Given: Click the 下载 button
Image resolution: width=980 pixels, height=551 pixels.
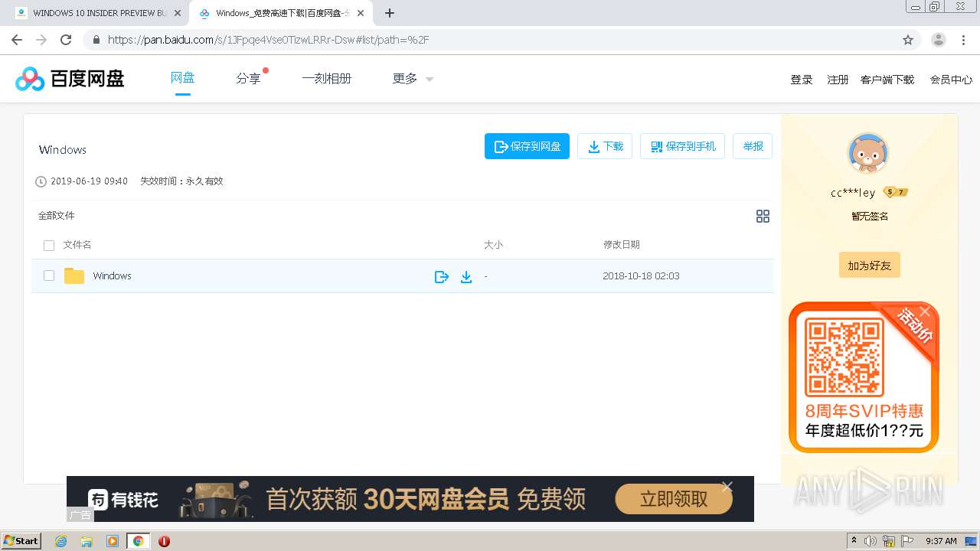Looking at the screenshot, I should tap(605, 146).
